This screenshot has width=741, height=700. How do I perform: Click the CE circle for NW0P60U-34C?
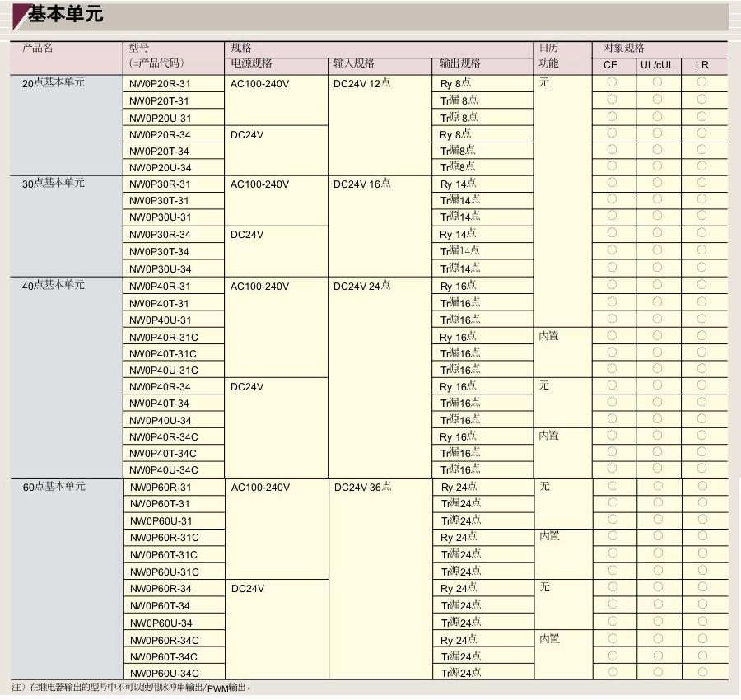point(613,671)
